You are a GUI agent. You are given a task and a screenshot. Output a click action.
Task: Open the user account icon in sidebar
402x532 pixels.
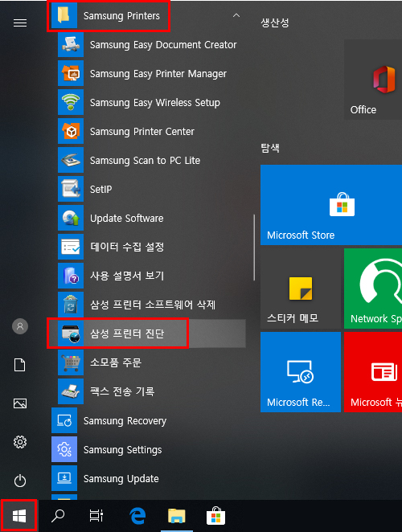[x=20, y=326]
